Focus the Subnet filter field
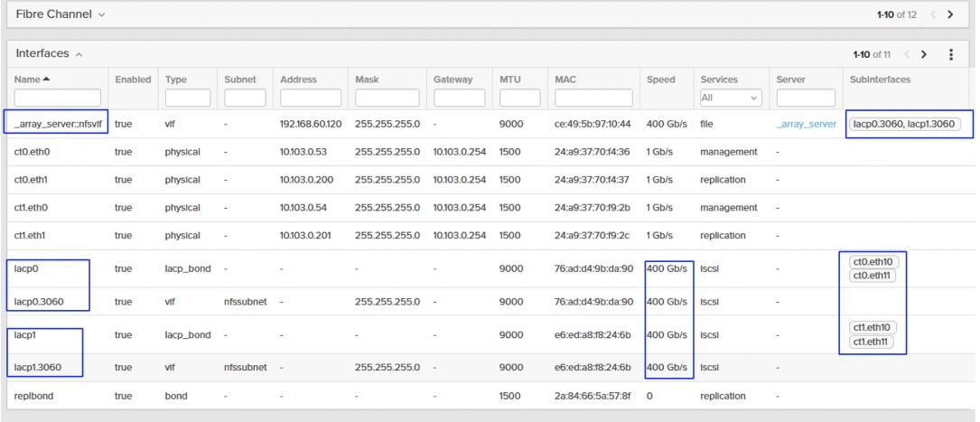This screenshot has height=422, width=980. pos(245,98)
